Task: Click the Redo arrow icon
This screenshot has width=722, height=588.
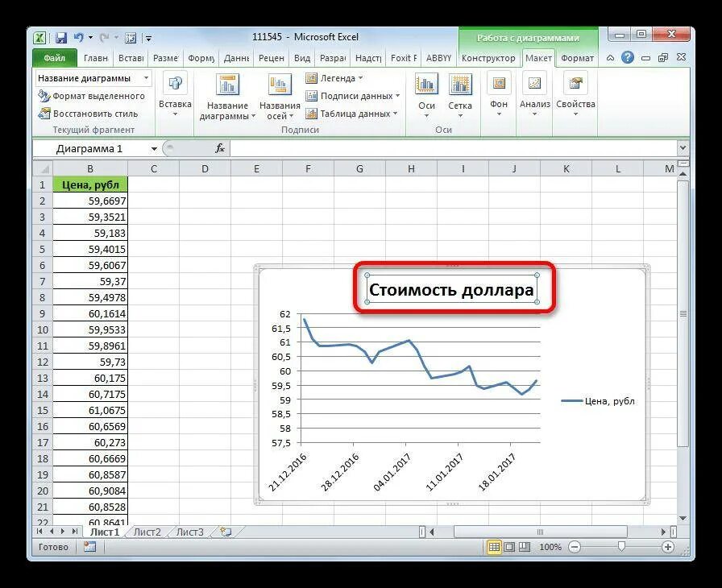Action: point(105,37)
